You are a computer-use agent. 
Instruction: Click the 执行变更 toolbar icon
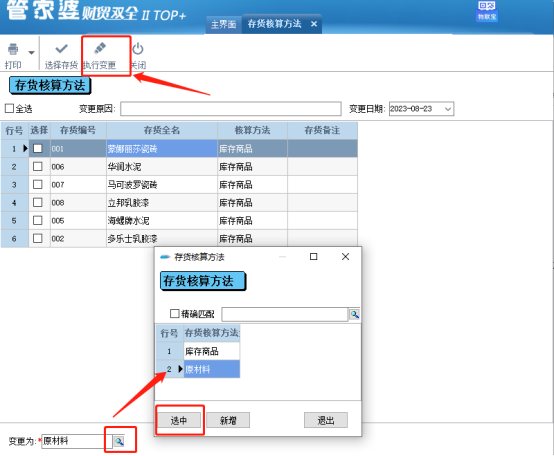[100, 48]
